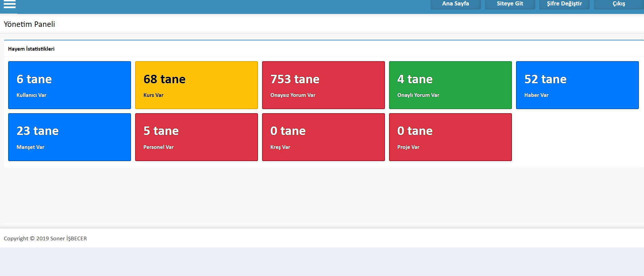644x276 pixels.
Task: Log out using the Çıkış button
Action: coord(618,4)
